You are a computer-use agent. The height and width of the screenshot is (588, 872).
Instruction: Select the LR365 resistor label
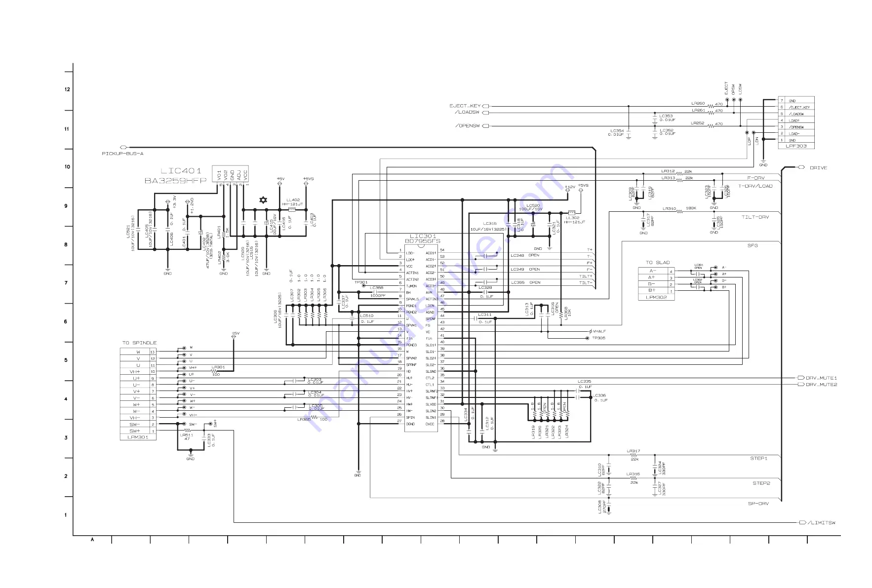click(x=304, y=420)
